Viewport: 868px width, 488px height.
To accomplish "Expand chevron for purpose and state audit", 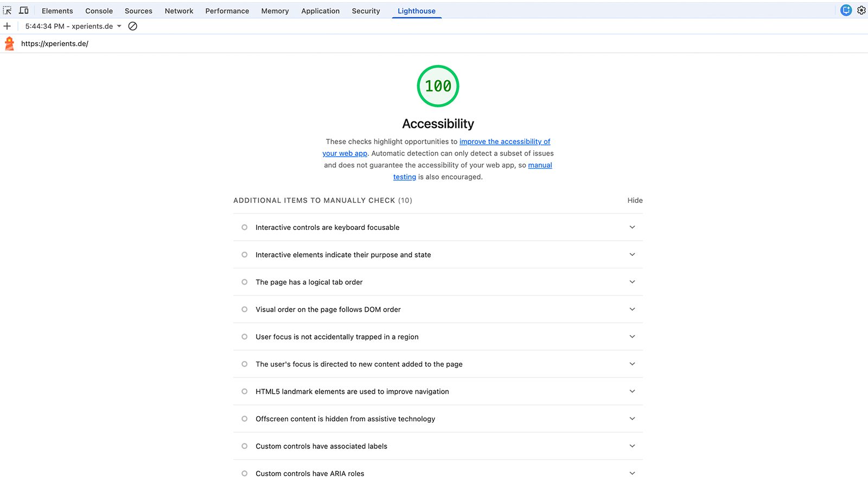I will click(x=632, y=254).
